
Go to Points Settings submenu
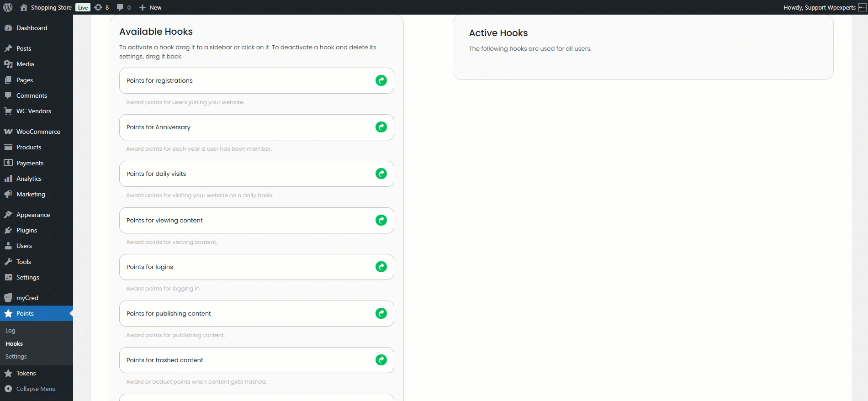point(16,356)
